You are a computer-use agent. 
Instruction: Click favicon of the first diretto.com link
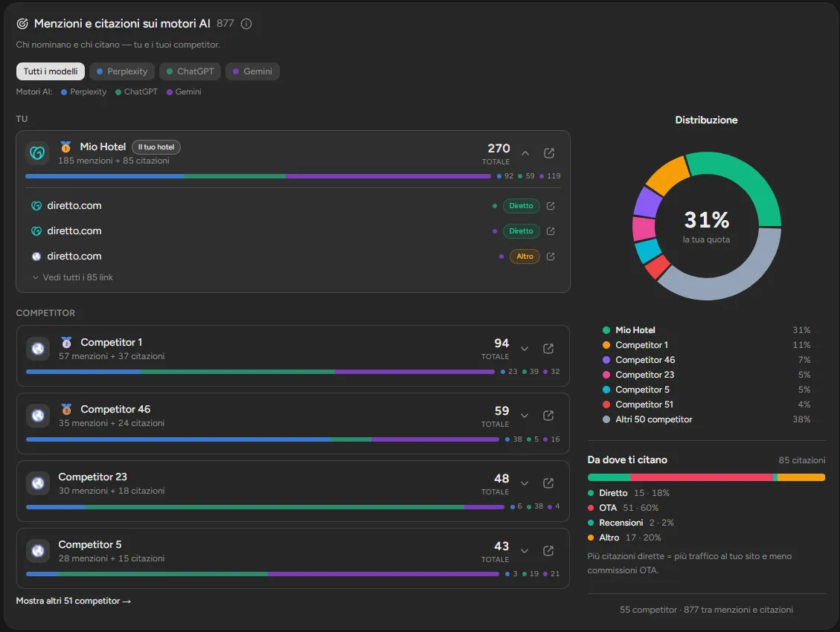(36, 205)
